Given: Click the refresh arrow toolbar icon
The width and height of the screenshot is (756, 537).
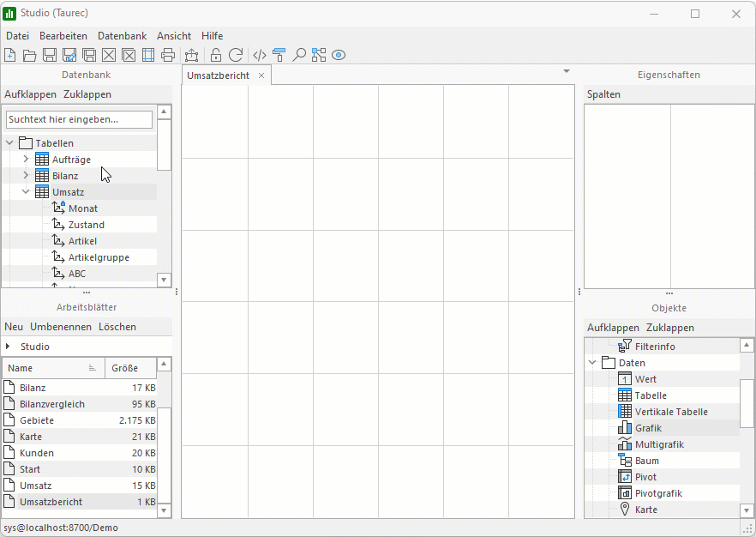Looking at the screenshot, I should pos(235,56).
